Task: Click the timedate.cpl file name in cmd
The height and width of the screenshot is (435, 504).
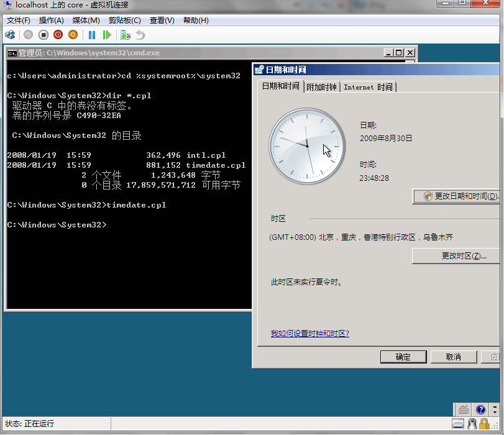Action: coord(216,165)
